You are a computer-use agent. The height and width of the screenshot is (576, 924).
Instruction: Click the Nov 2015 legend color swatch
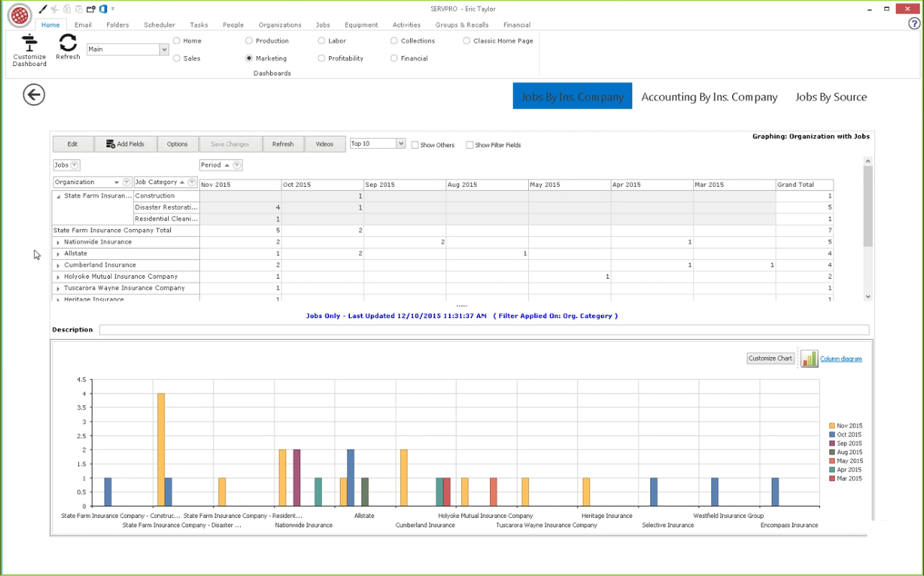point(832,426)
